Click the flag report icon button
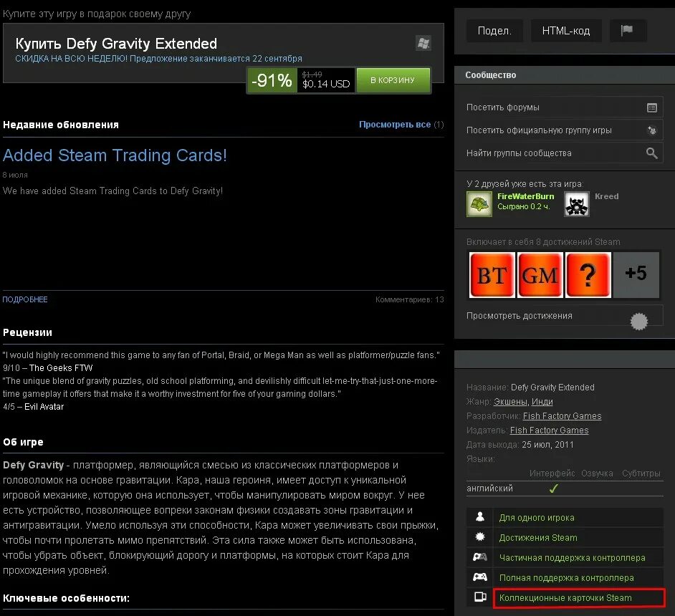 click(627, 31)
